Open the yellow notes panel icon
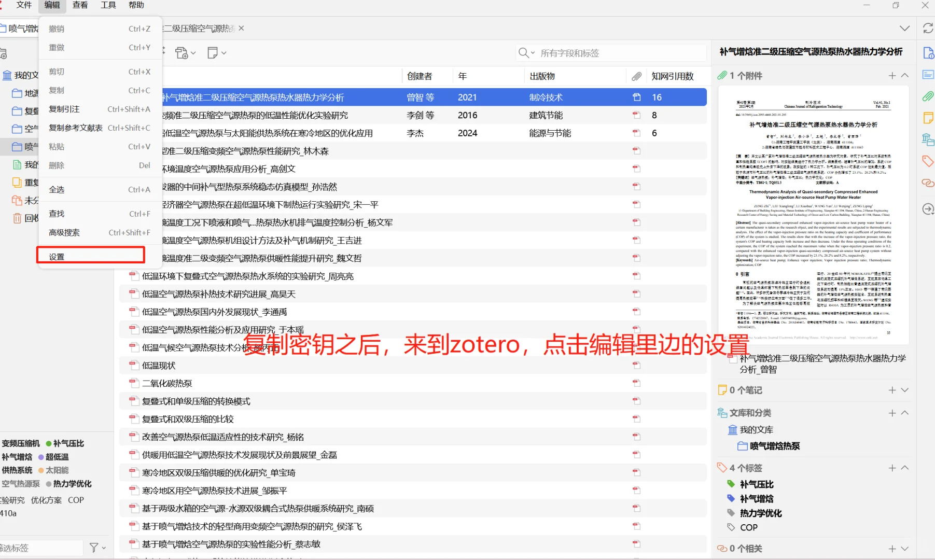Image resolution: width=935 pixels, height=560 pixels. pyautogui.click(x=928, y=118)
